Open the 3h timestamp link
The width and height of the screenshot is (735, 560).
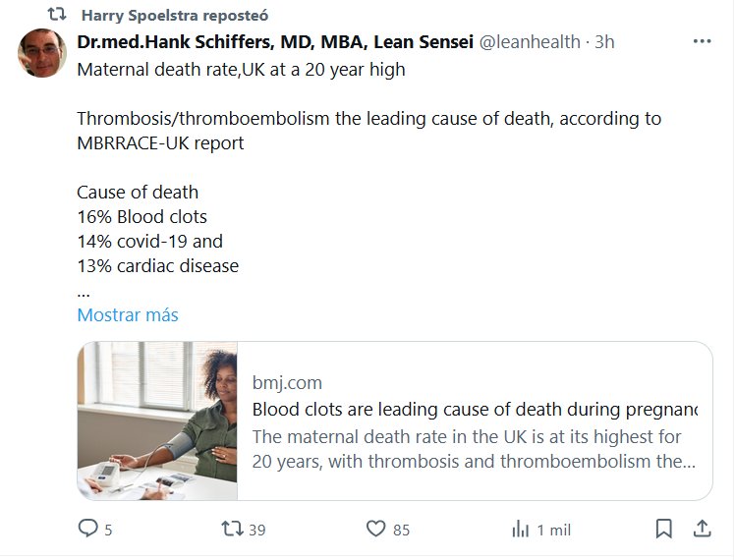605,42
